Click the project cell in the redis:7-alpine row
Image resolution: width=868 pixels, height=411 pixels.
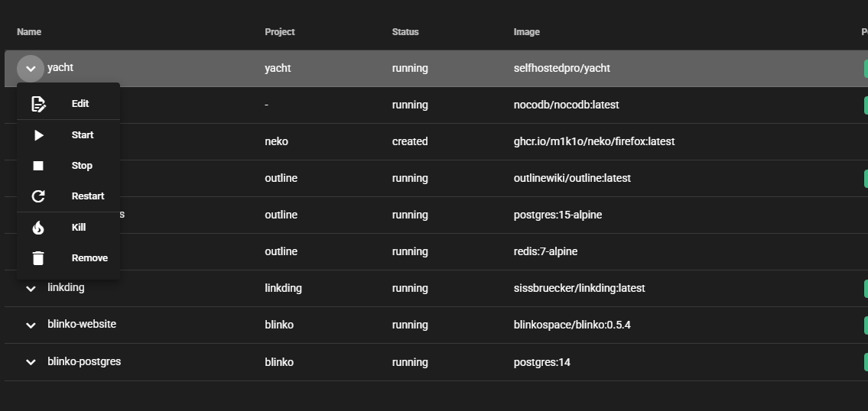coord(281,251)
